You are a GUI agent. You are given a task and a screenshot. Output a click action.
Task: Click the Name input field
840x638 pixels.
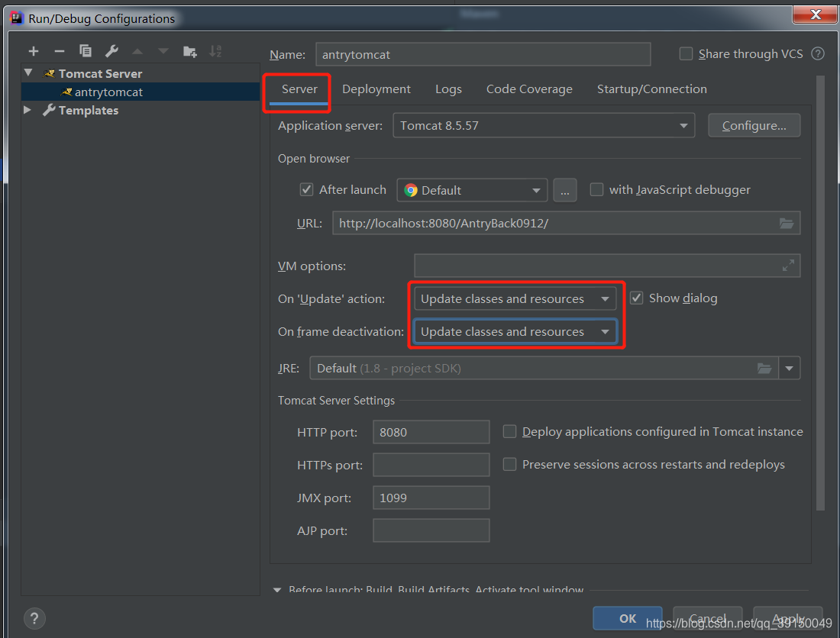(x=483, y=54)
